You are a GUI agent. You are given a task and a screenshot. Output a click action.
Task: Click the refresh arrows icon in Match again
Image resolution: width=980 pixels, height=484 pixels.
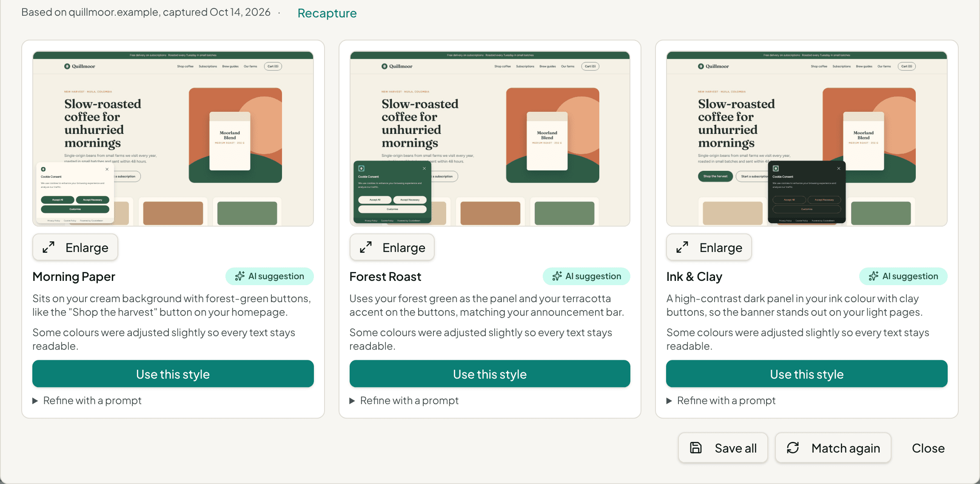point(793,448)
